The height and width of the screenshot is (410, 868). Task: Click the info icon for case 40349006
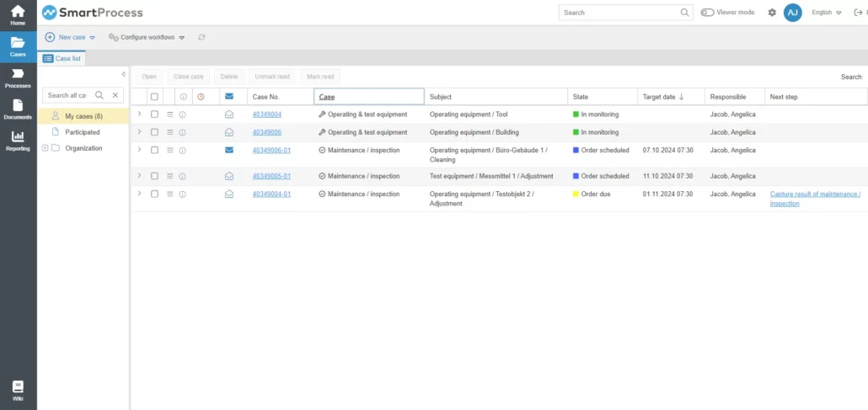(x=182, y=132)
